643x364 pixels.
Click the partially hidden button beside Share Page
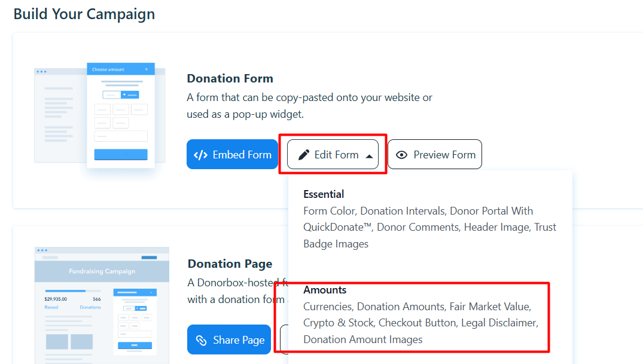click(283, 339)
